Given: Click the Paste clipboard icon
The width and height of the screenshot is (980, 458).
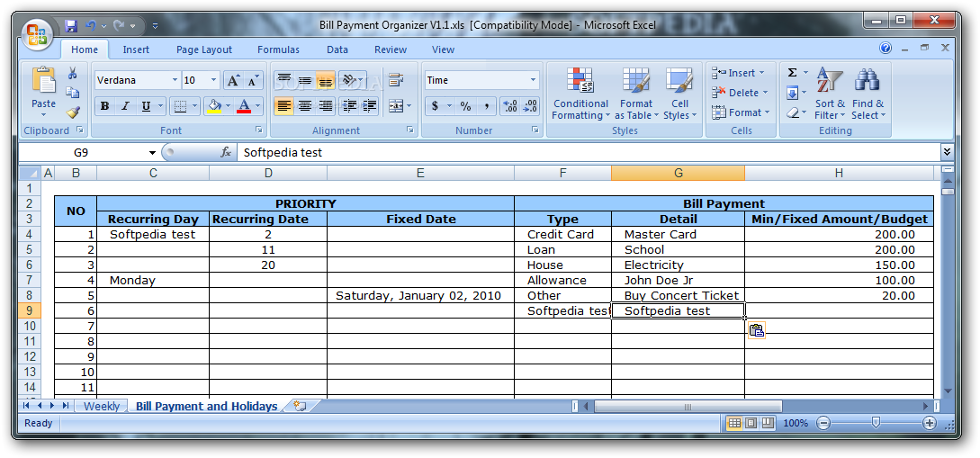Looking at the screenshot, I should point(44,80).
